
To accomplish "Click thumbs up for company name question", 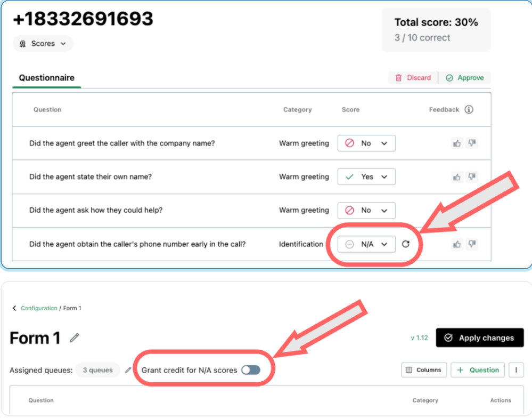I will 456,143.
